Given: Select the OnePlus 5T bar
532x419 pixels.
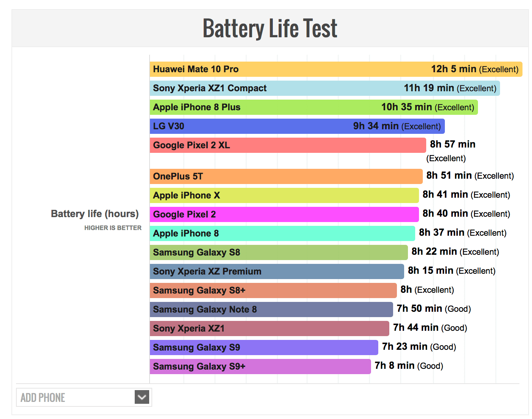Looking at the screenshot, I should [285, 176].
